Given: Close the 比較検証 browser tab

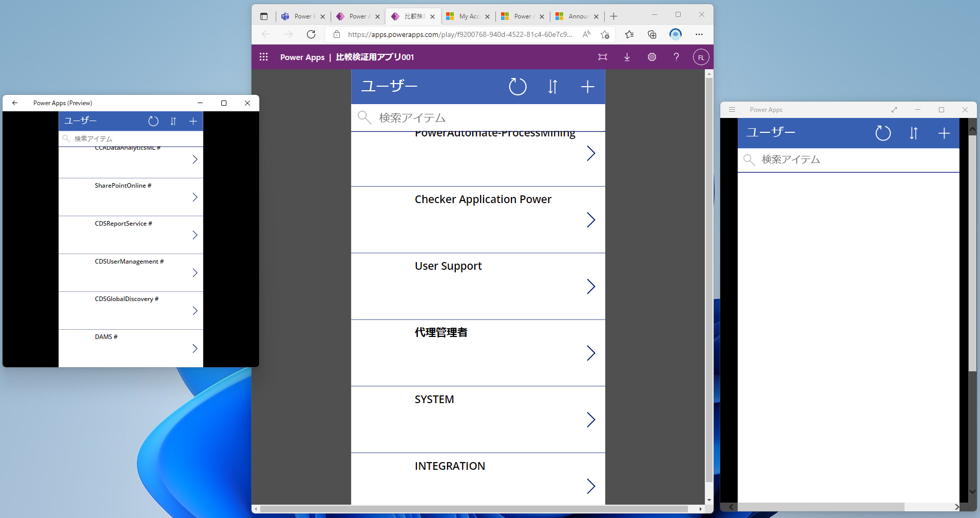Looking at the screenshot, I should (432, 16).
